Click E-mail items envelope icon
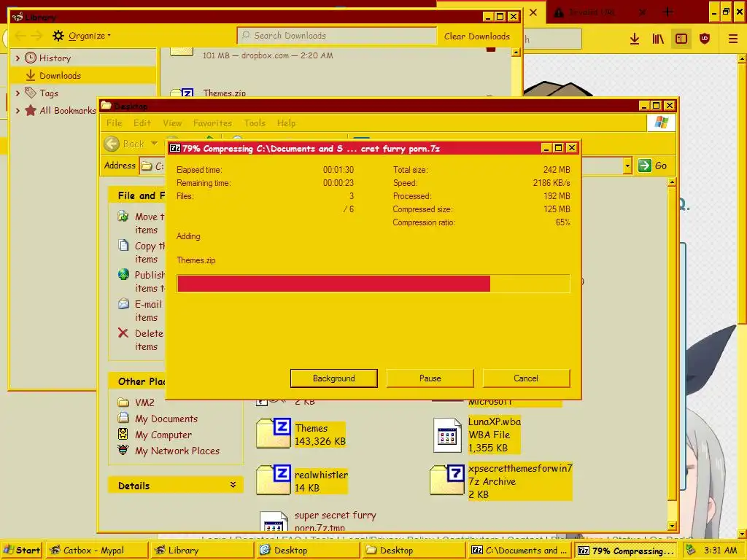Screen dimensions: 747x560 123,304
